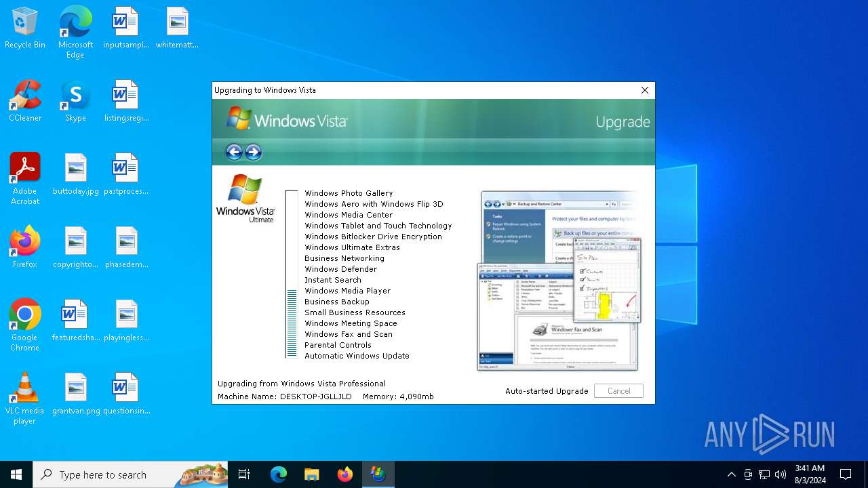The height and width of the screenshot is (488, 868).
Task: Click the Windows Fax and Scan entry
Action: pyautogui.click(x=349, y=334)
